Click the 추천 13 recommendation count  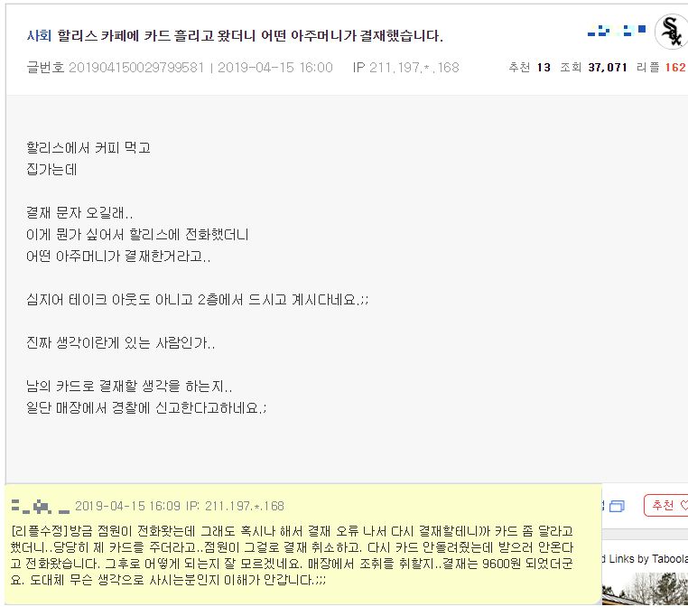pyautogui.click(x=530, y=67)
